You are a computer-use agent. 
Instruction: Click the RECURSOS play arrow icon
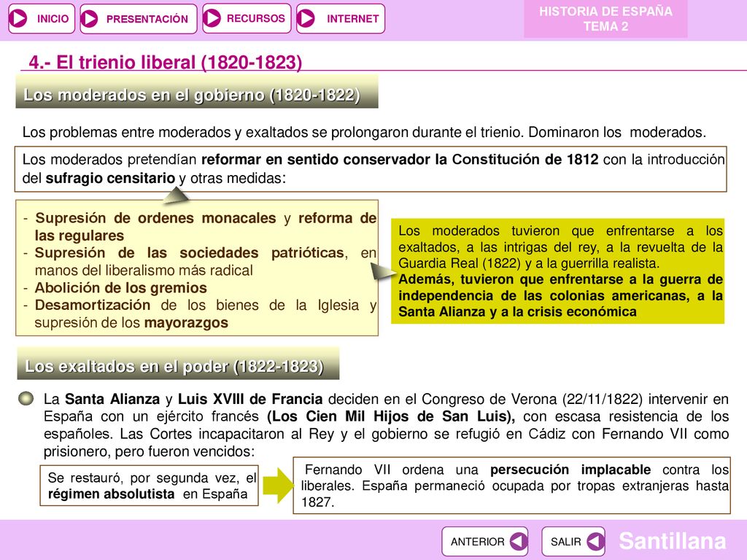click(212, 18)
